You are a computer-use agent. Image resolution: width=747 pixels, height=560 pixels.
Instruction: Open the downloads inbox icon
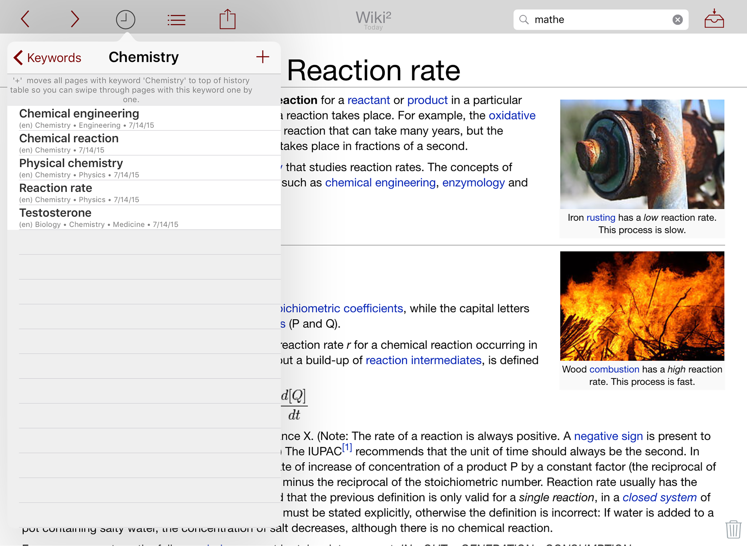714,19
